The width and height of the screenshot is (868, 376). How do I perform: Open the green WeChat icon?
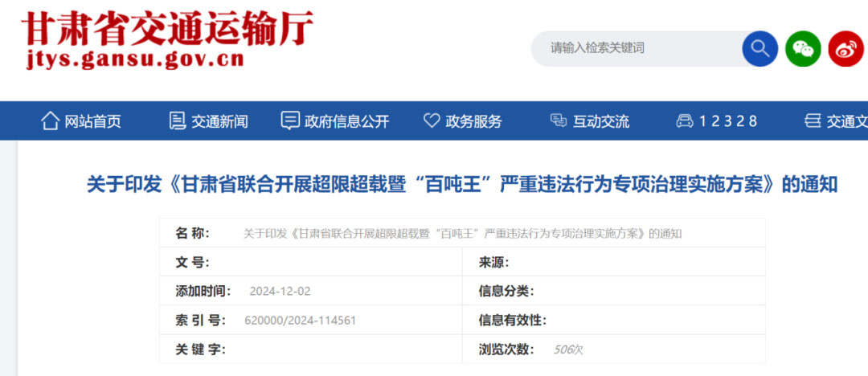803,49
